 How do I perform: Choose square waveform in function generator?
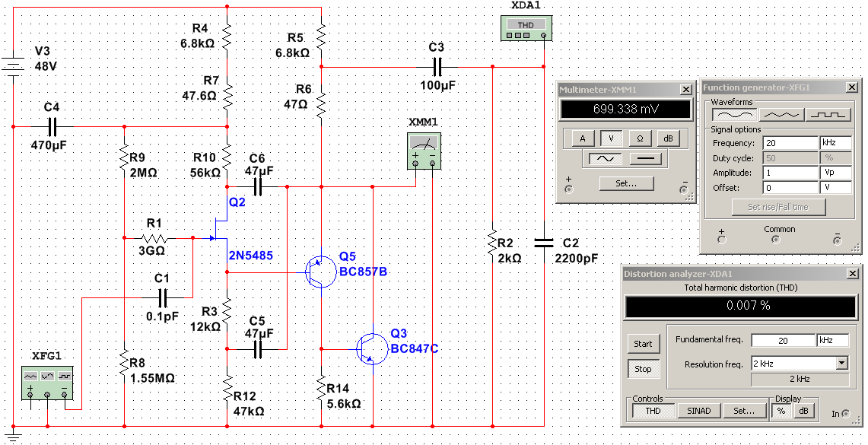828,114
